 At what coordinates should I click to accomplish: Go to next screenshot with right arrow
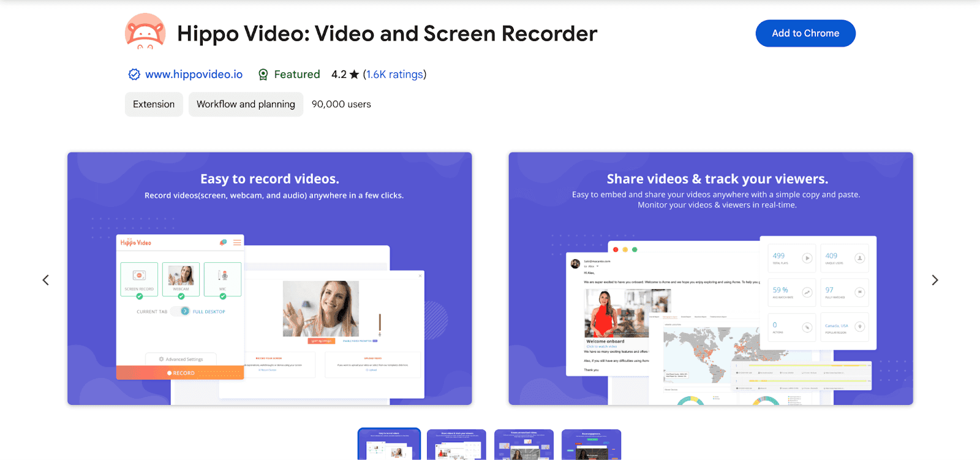point(935,280)
